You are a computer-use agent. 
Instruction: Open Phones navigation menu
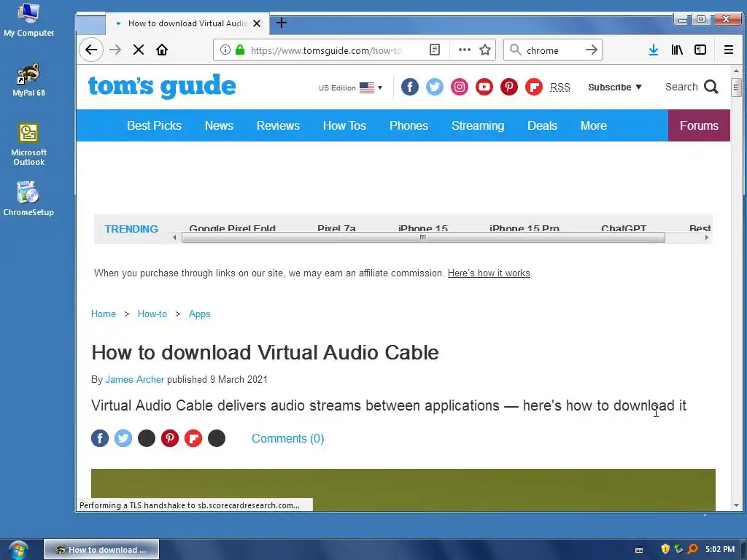click(409, 125)
